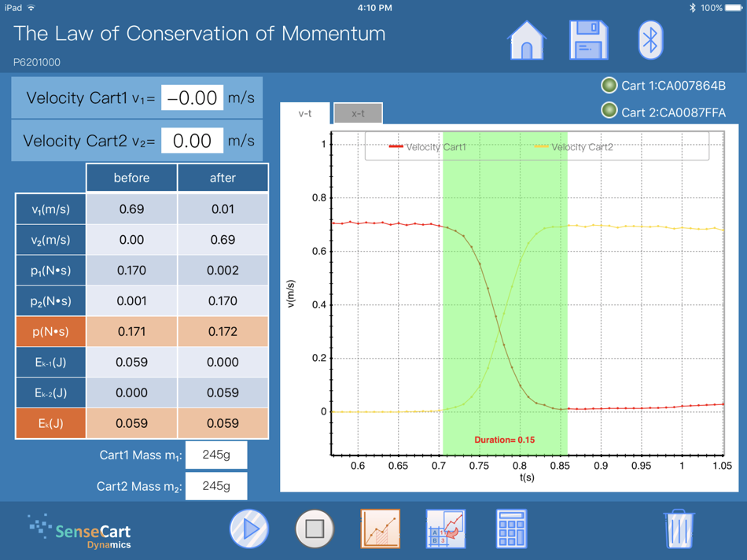Open Bluetooth connection settings
Viewport: 747px width, 560px height.
pos(649,39)
